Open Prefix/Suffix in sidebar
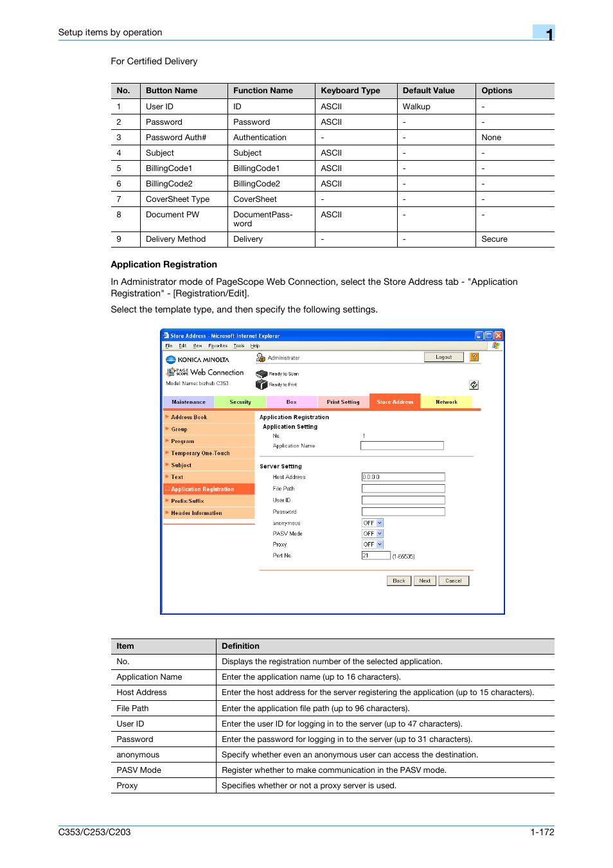 [x=209, y=501]
